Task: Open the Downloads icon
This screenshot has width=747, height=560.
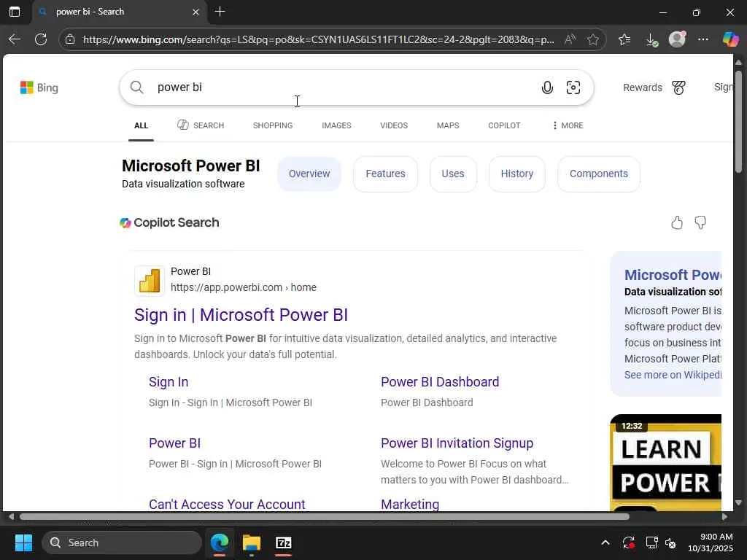Action: pos(651,39)
